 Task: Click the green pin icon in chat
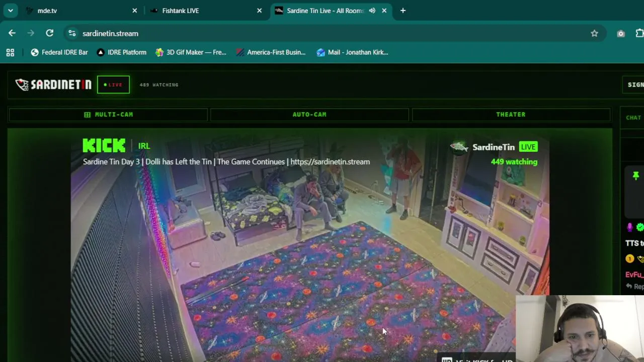[x=636, y=175]
